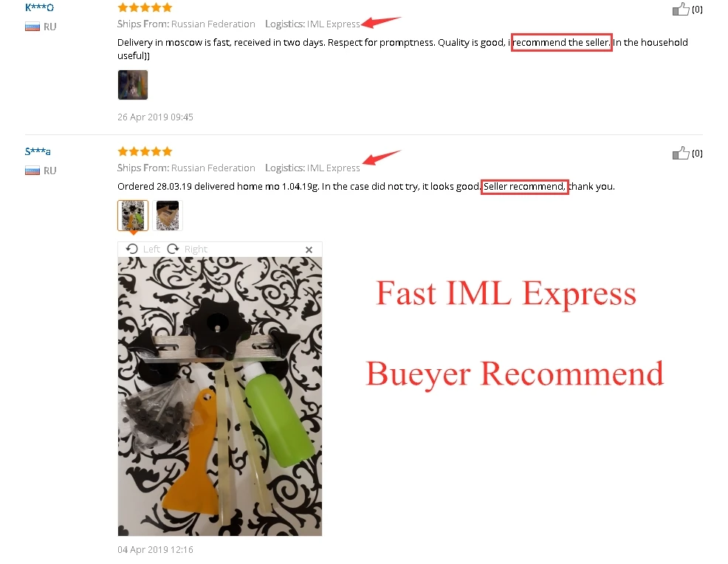Select second thumbnail showing the box
The width and height of the screenshot is (728, 564).
click(168, 215)
